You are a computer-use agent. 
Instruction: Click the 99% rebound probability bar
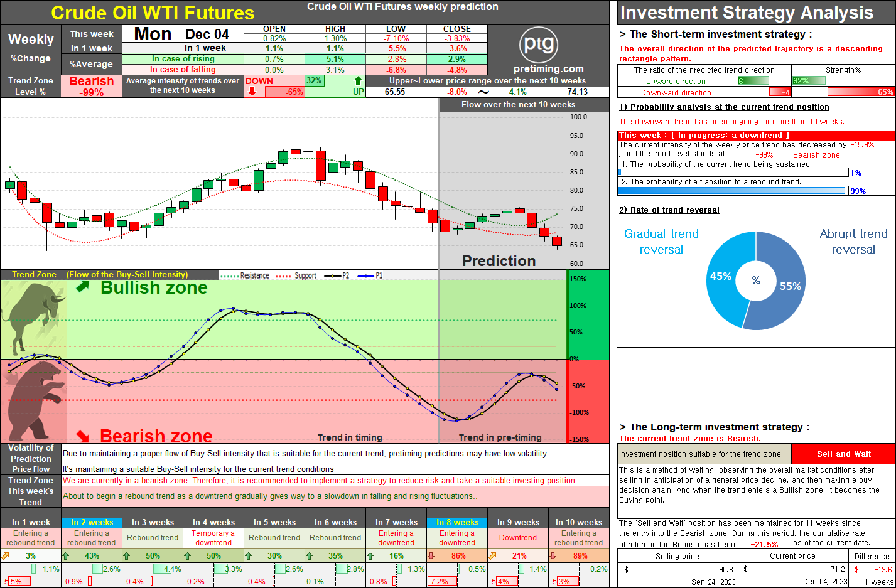point(733,191)
